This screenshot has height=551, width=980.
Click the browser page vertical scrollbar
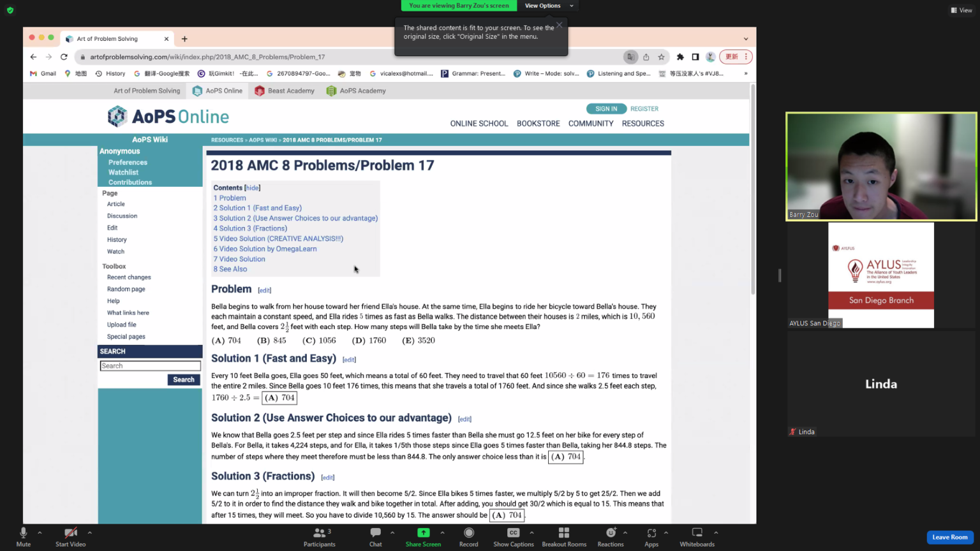[753, 189]
